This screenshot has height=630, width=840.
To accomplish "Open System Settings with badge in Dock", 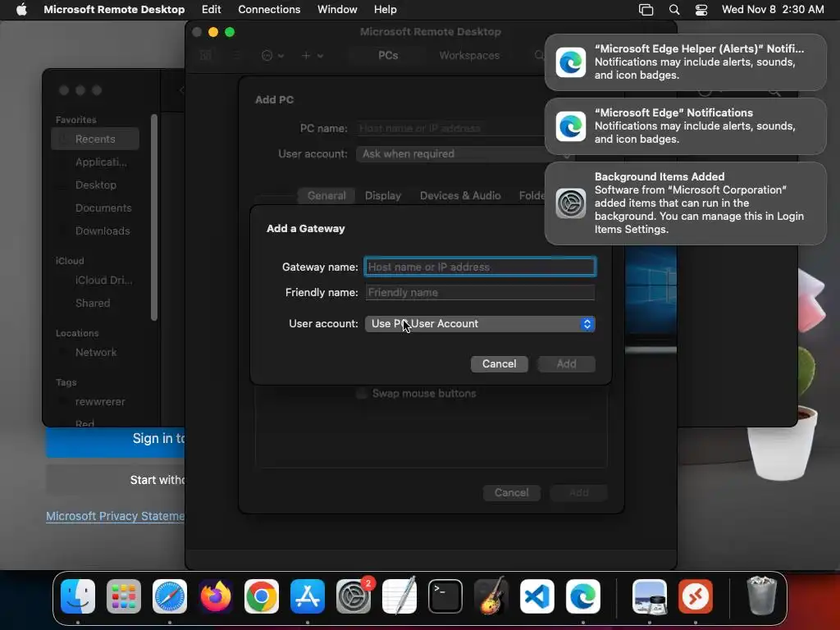I will [354, 596].
